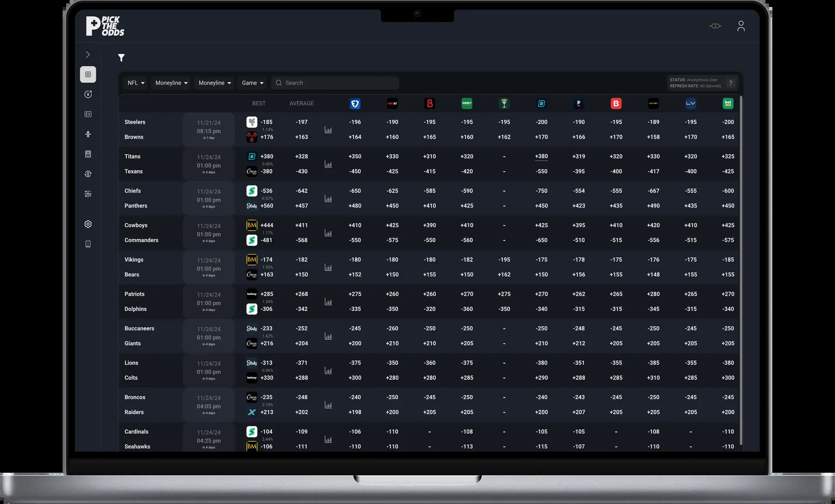Open the Game period dropdown
Image resolution: width=835 pixels, height=504 pixels.
point(253,83)
